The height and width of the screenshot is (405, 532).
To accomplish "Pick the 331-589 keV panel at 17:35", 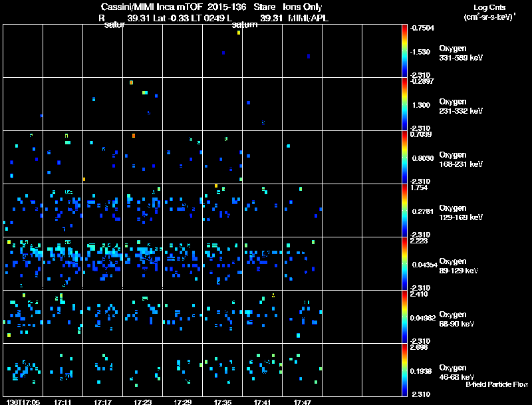I will (x=223, y=51).
